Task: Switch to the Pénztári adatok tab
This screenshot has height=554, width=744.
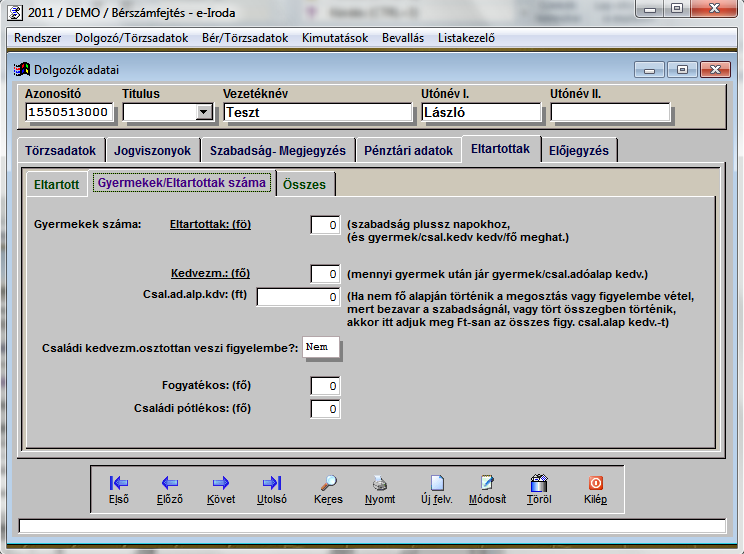Action: coord(408,151)
